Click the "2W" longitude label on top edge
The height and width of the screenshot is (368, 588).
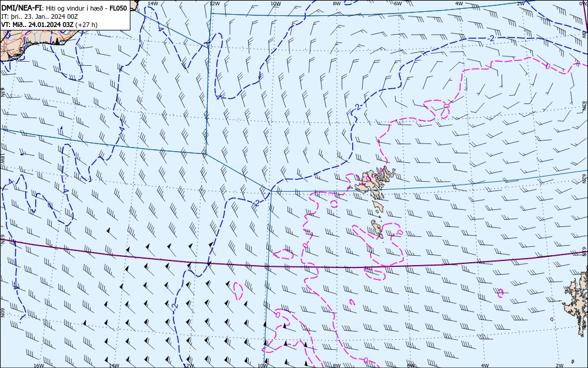[x=520, y=4]
